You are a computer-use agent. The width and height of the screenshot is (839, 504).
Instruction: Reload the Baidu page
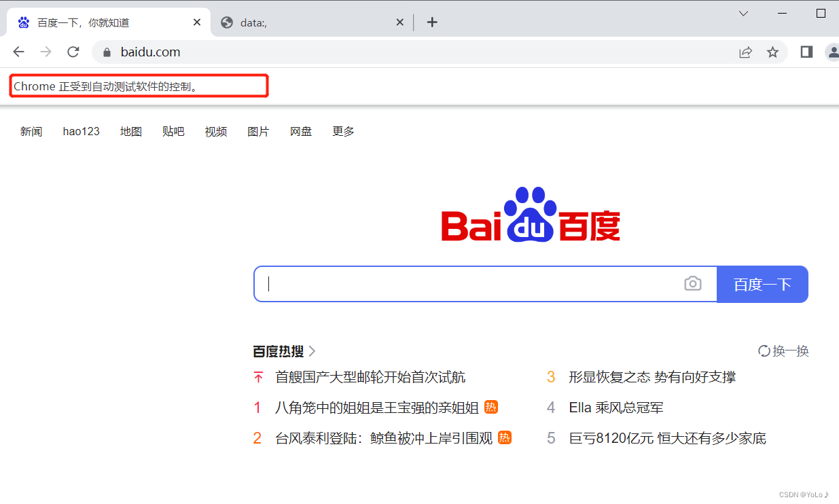pos(73,52)
